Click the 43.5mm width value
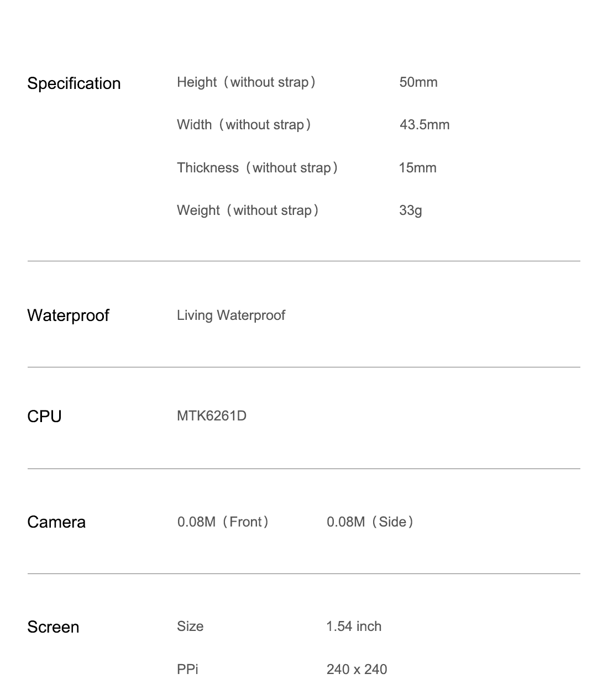 pyautogui.click(x=424, y=125)
